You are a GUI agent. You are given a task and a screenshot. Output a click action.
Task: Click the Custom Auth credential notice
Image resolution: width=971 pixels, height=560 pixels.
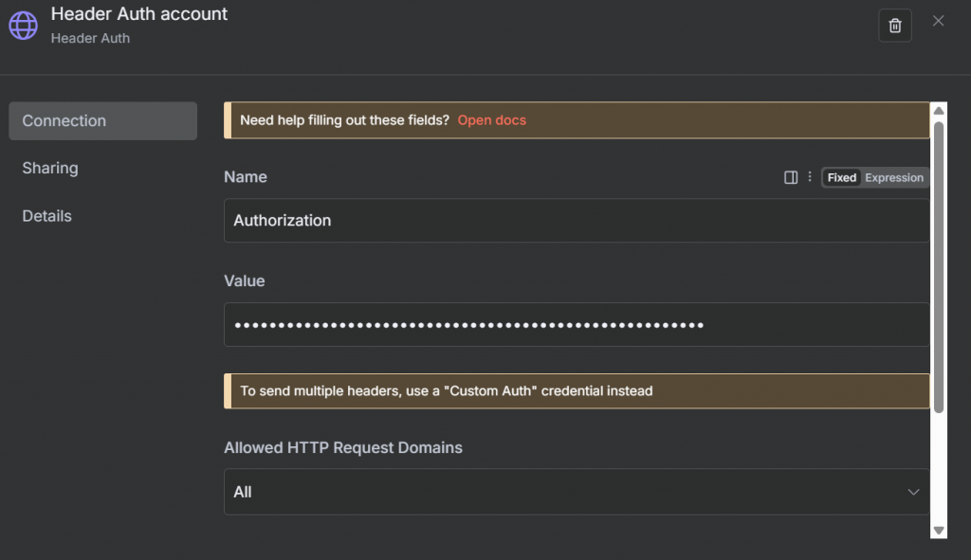[577, 391]
